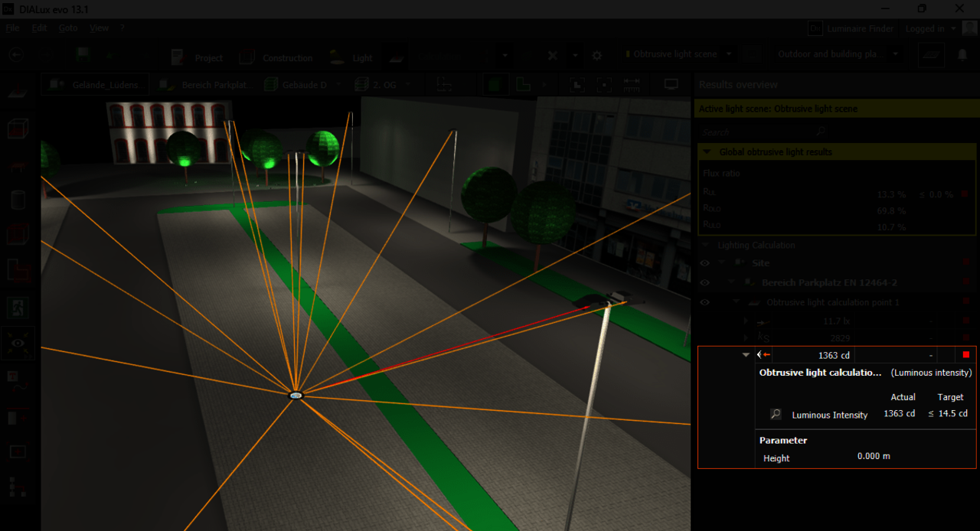Switch to the Construction mode tab
The height and width of the screenshot is (531, 980).
[279, 58]
